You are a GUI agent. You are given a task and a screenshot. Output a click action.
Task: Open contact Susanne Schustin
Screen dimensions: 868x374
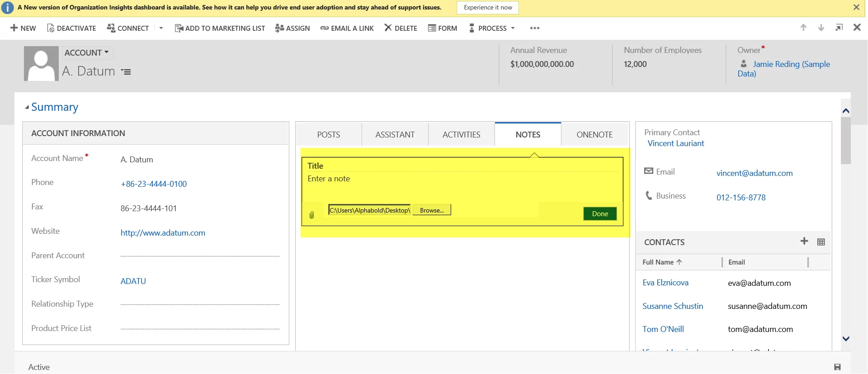673,306
